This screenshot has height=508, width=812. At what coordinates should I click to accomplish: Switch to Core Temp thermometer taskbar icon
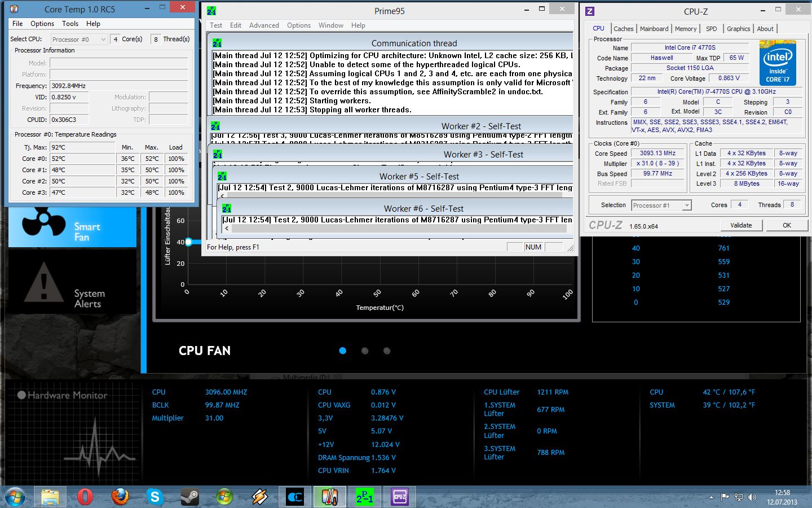(329, 497)
